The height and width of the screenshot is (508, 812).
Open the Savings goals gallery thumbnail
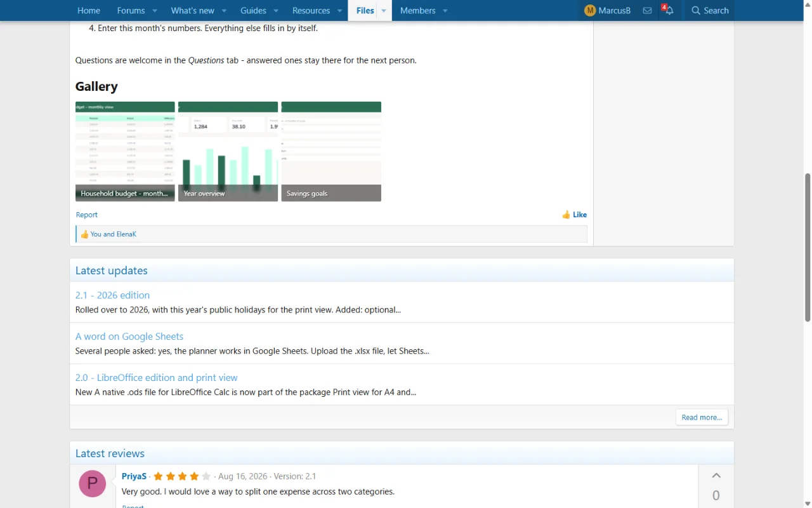click(x=331, y=152)
